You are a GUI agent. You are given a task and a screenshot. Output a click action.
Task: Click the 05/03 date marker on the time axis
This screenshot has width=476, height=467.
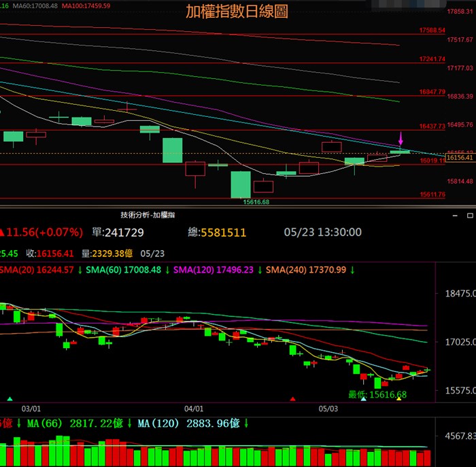(x=328, y=409)
